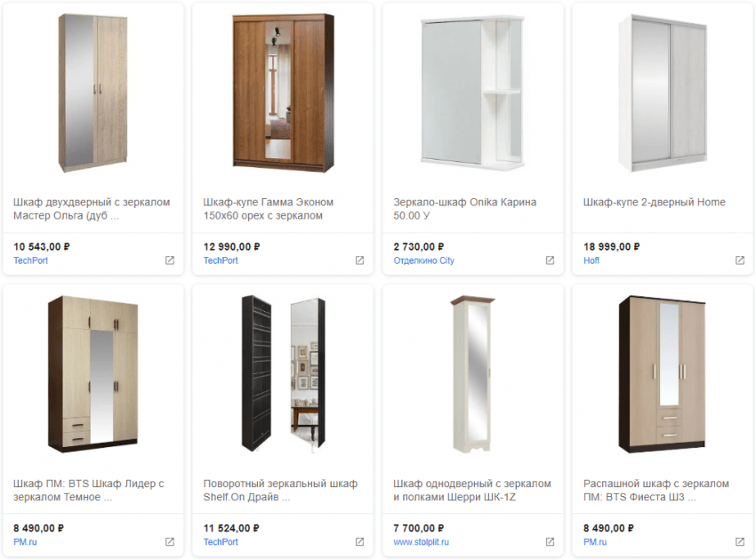Click the Отделкино City store link
Viewport: 756px width, 560px height.
[x=423, y=260]
